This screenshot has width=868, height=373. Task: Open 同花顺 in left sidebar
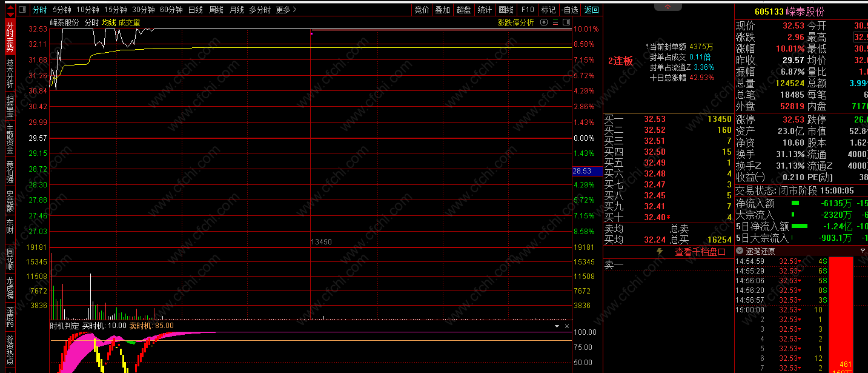10,259
